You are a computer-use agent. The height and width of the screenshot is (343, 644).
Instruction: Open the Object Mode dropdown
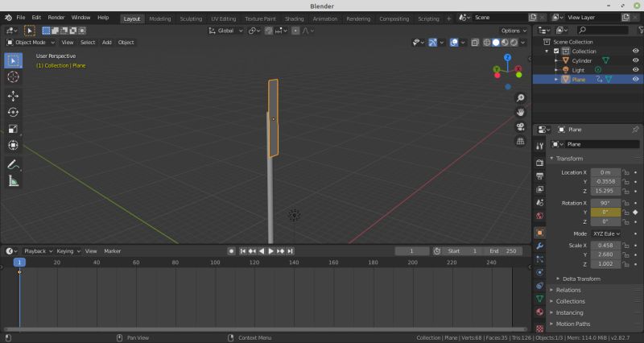point(31,43)
